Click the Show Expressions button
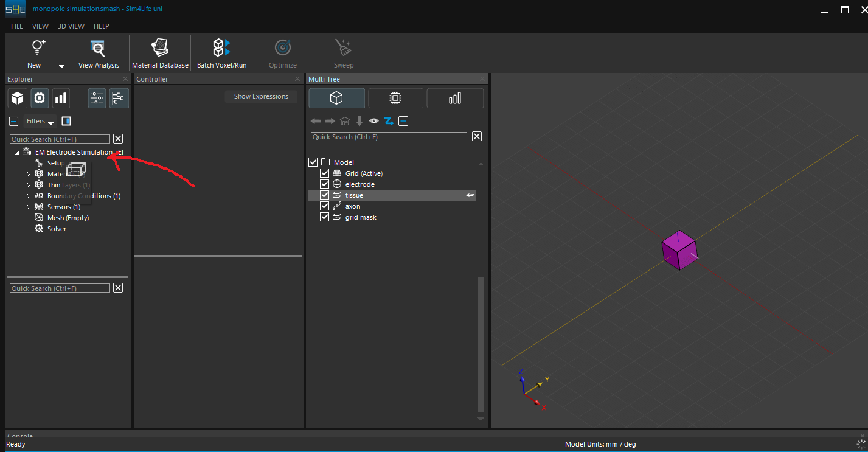Viewport: 868px width, 452px height. pyautogui.click(x=261, y=96)
